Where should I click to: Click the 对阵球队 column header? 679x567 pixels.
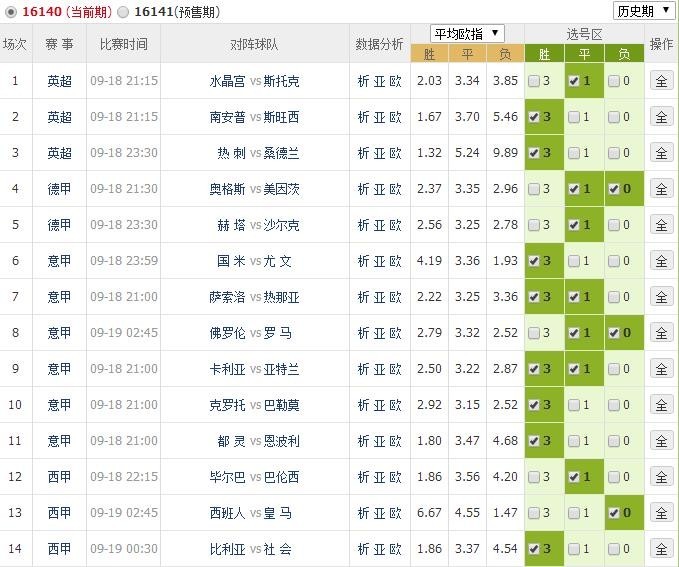tap(255, 44)
